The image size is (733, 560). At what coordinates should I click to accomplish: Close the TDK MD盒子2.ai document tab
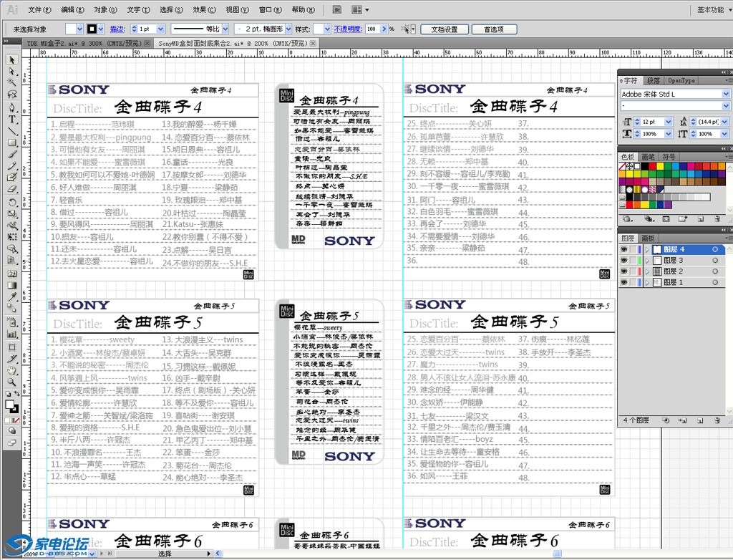click(x=147, y=43)
